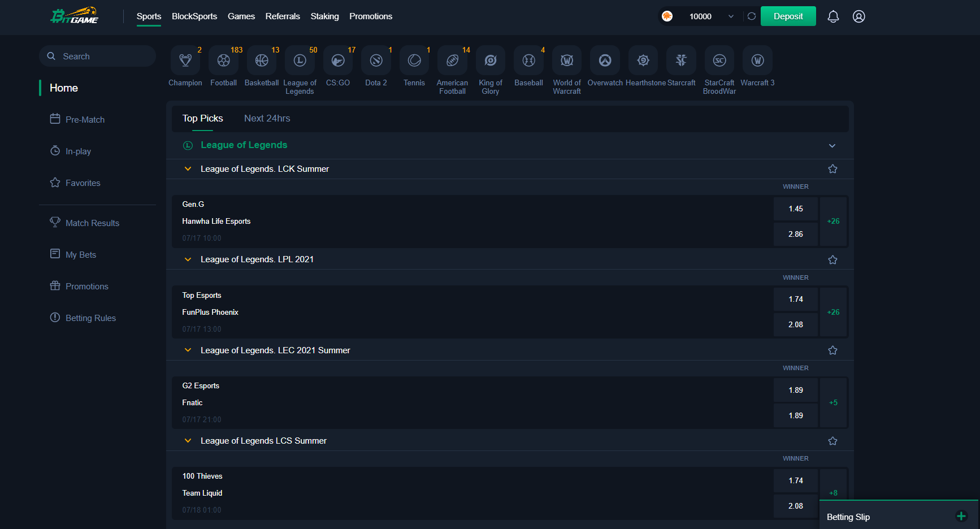Select the Basketball category icon
This screenshot has width=980, height=529.
(262, 60)
